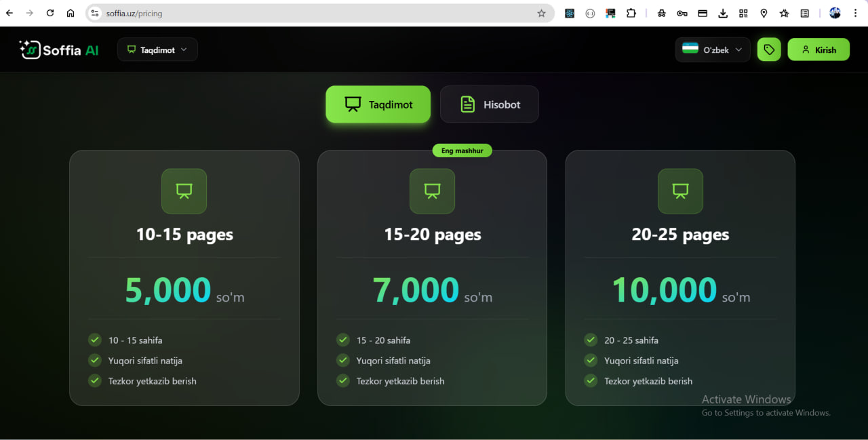
Task: Click the browser extensions puzzle icon
Action: [x=631, y=13]
